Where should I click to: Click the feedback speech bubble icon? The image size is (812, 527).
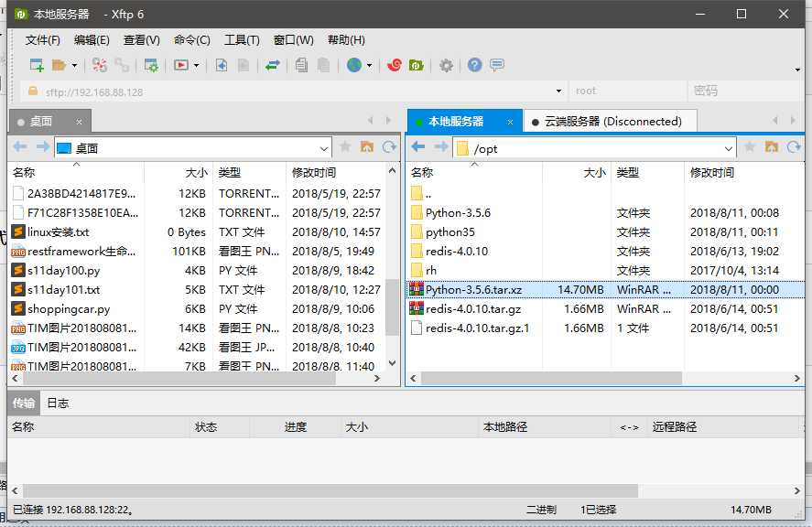[496, 65]
